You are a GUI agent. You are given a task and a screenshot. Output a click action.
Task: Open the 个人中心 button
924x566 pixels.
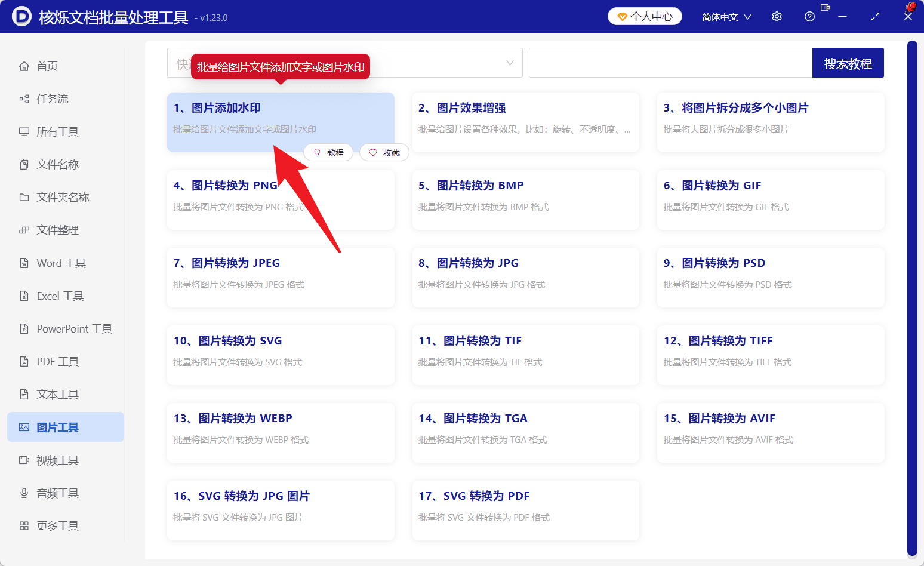click(x=645, y=17)
